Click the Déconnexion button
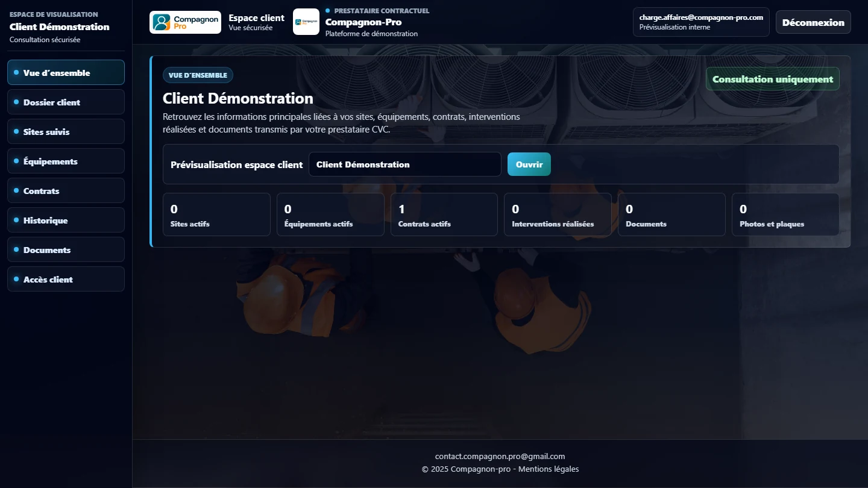Viewport: 868px width, 488px height. click(x=813, y=22)
